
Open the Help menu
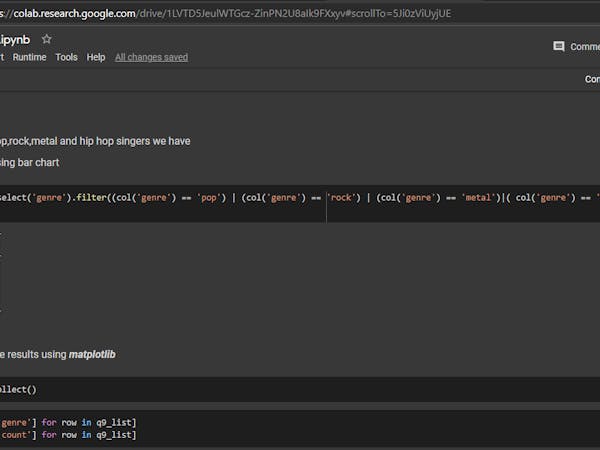pos(96,57)
